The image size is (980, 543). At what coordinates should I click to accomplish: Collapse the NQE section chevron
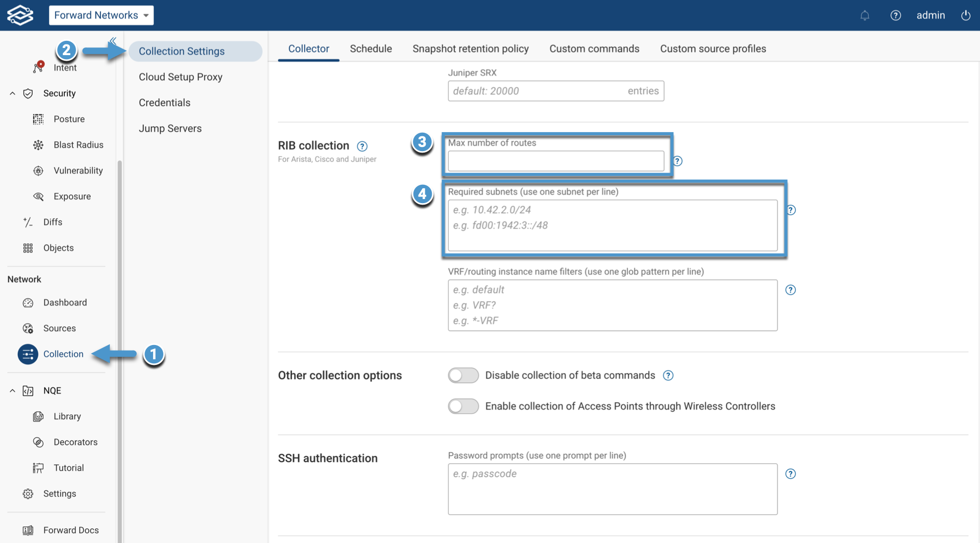pos(12,391)
